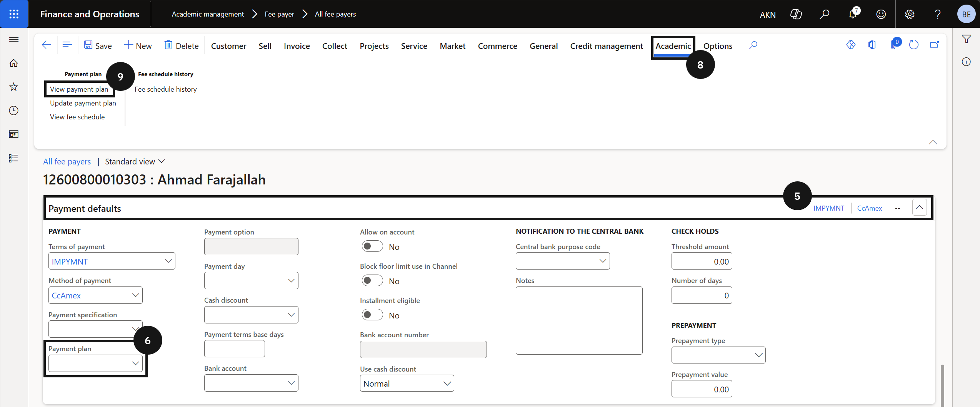
Task: Click the back arrow in action pane
Action: coord(46,45)
